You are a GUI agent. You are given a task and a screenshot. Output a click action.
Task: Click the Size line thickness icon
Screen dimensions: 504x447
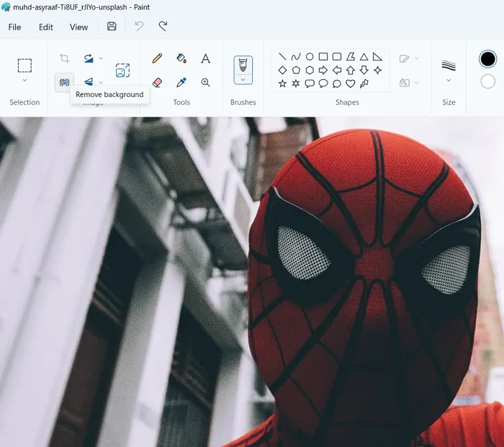(x=449, y=66)
